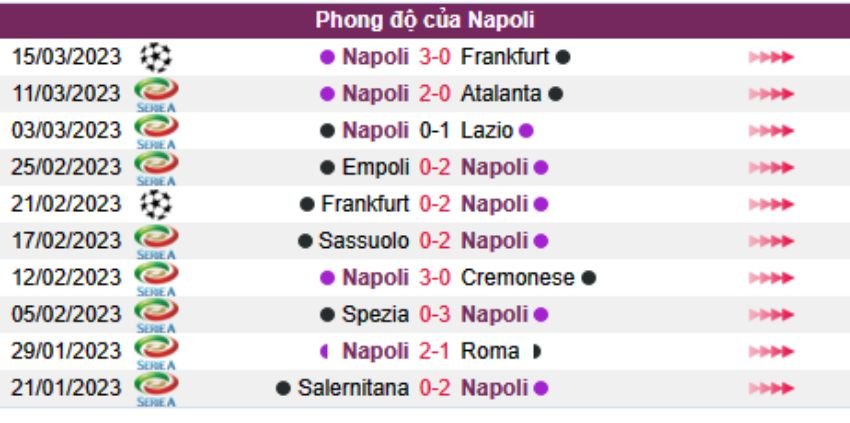
Task: Click the Salernitana team name
Action: [x=353, y=388]
